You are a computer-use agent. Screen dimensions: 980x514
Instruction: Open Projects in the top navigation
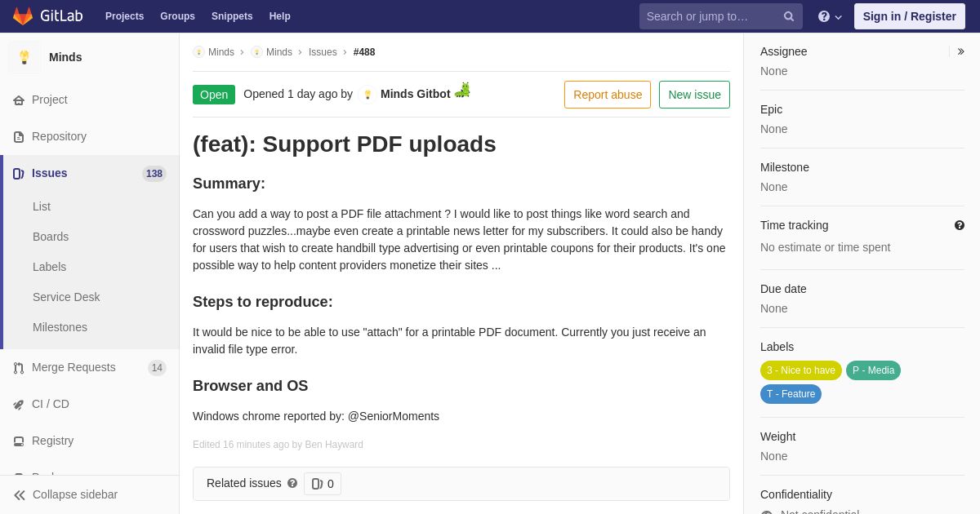125,16
